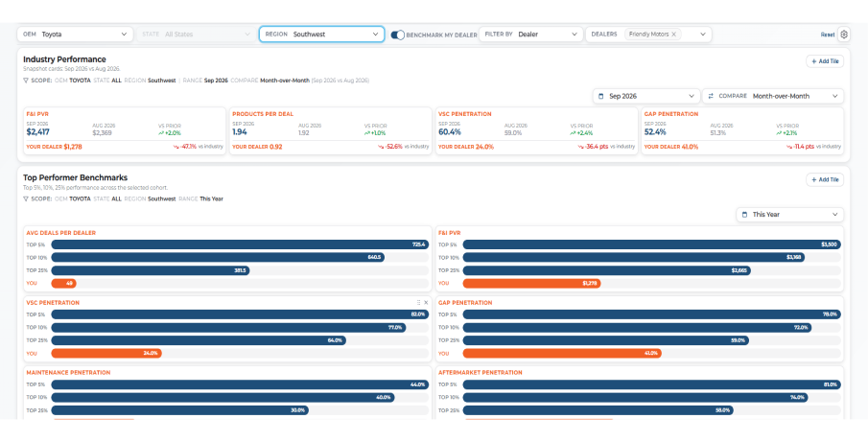Click the scope funnel icon under Top Performer Benchmarks
This screenshot has width=868, height=442.
point(26,198)
